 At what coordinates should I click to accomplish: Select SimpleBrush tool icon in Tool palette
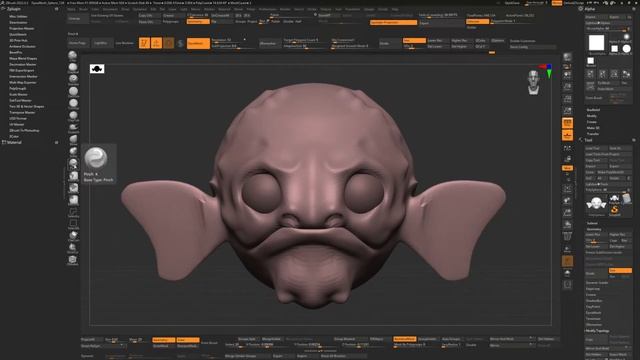614,210
